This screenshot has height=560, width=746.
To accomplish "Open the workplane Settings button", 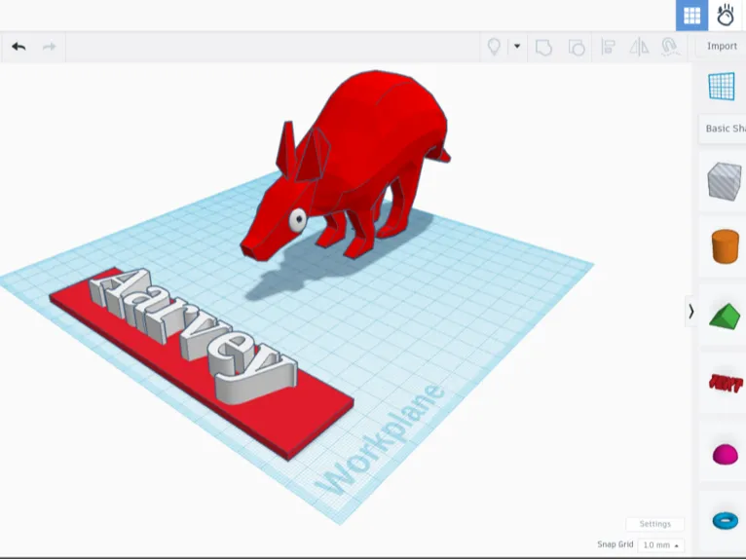I will (655, 524).
